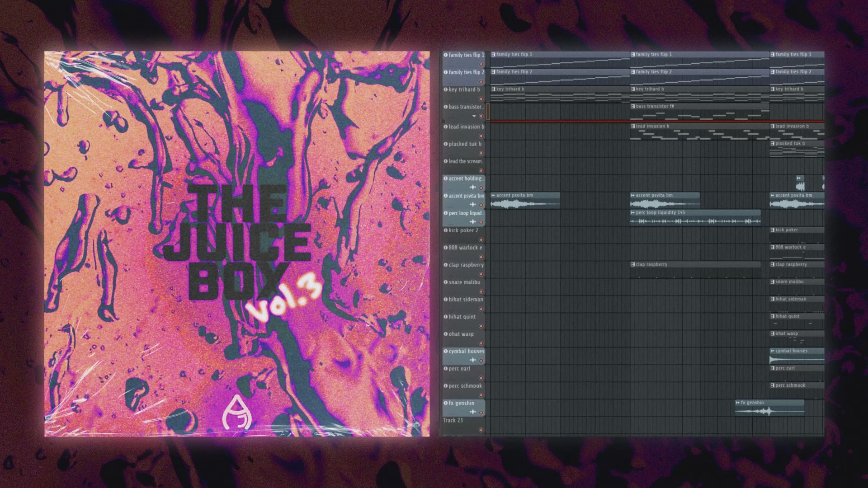Click The Juice Box Vol.3 cover art
868x488 pixels.
pos(237,244)
